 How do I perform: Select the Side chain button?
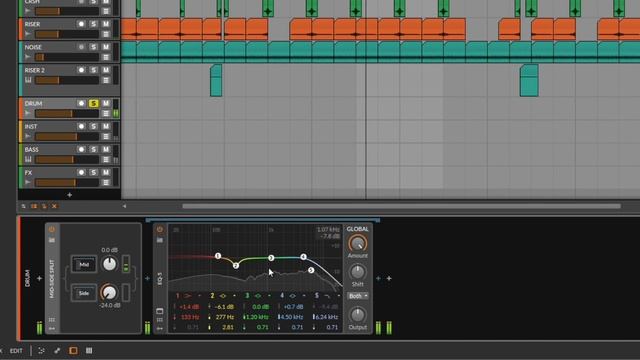click(x=84, y=293)
